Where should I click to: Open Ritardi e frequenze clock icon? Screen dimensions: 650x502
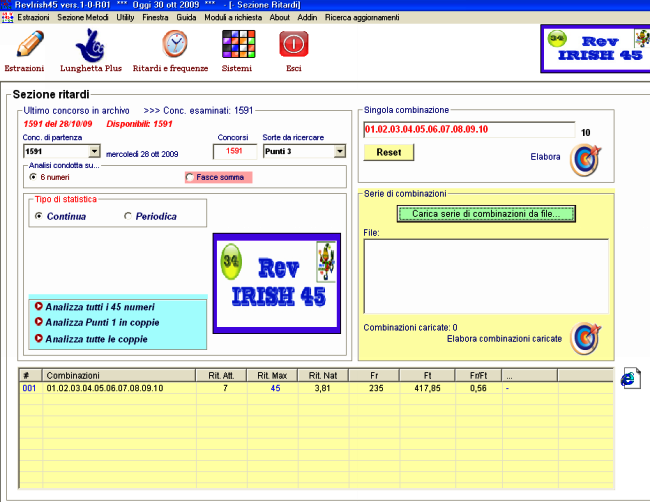(x=175, y=44)
